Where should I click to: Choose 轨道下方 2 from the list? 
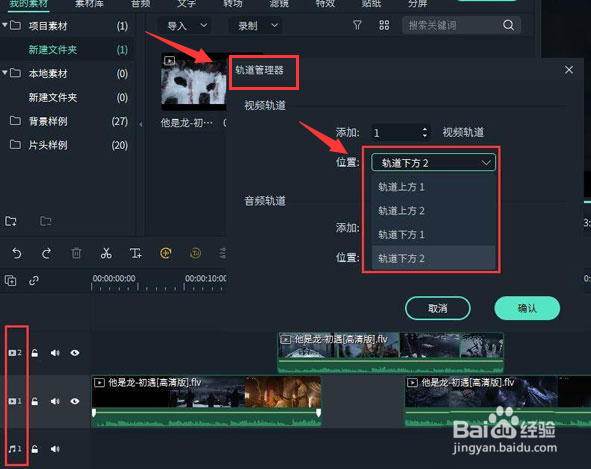[x=433, y=258]
